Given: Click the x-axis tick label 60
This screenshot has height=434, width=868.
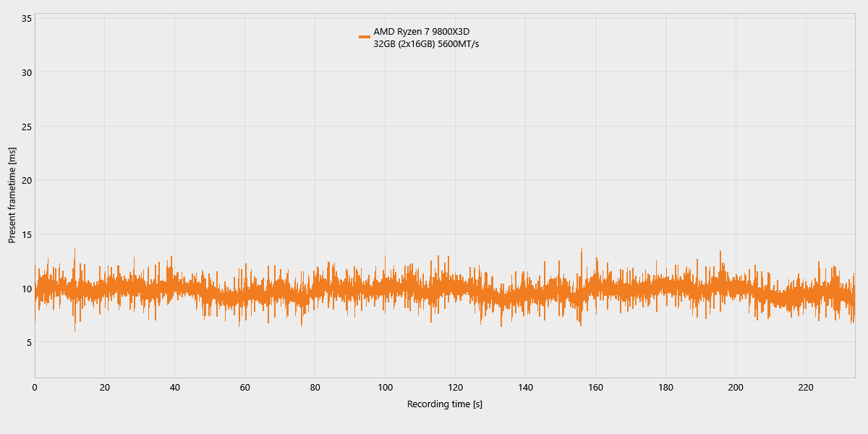Looking at the screenshot, I should tap(245, 388).
